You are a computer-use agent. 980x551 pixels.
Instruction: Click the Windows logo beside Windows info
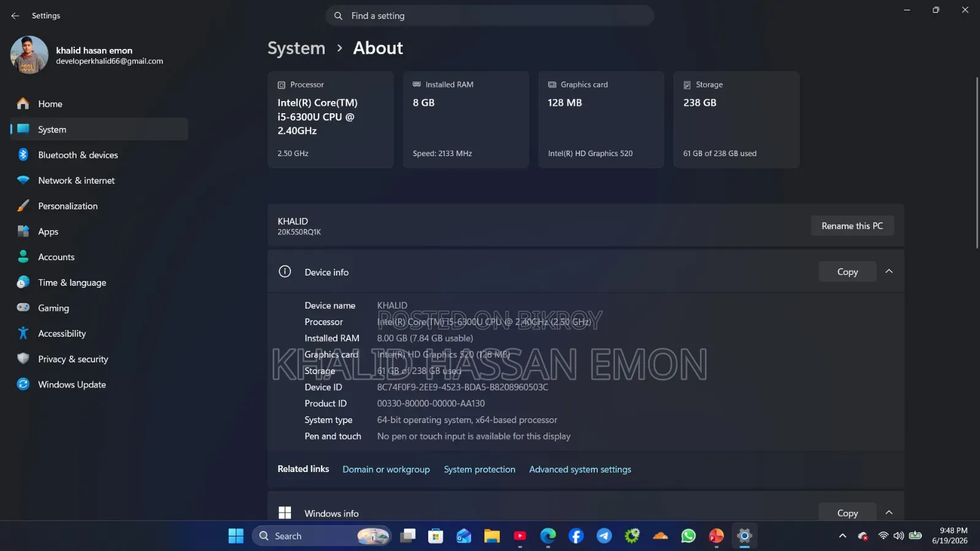(285, 513)
